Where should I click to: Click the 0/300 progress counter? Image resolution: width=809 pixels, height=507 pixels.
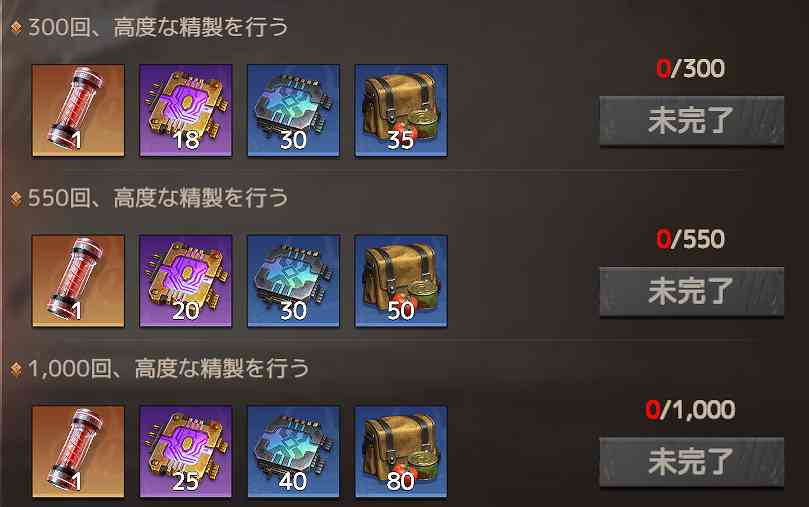pyautogui.click(x=691, y=69)
